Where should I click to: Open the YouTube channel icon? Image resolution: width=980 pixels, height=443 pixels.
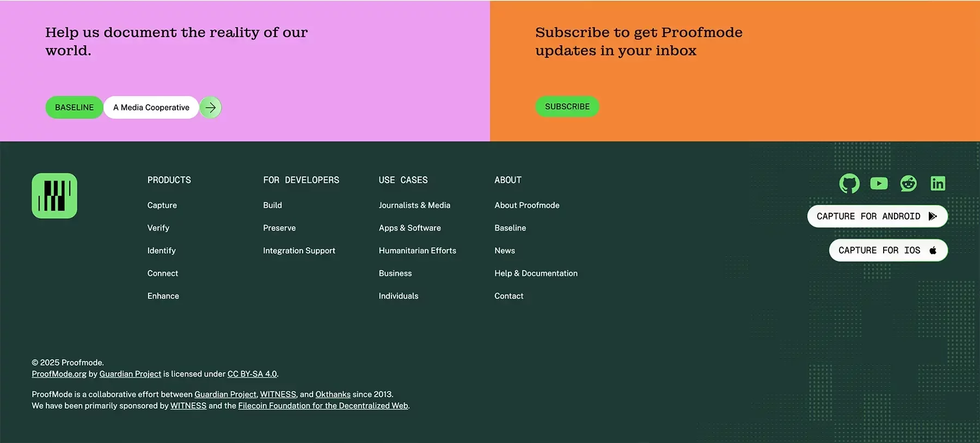tap(879, 184)
